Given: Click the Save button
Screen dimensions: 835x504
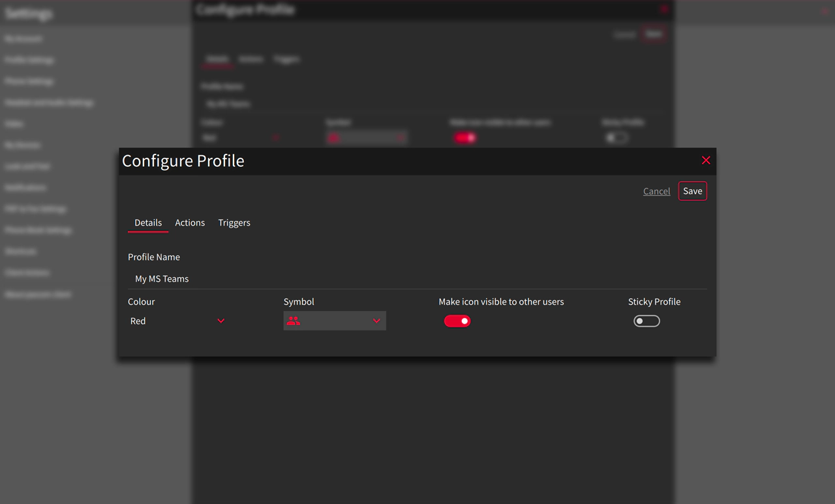Looking at the screenshot, I should tap(692, 190).
